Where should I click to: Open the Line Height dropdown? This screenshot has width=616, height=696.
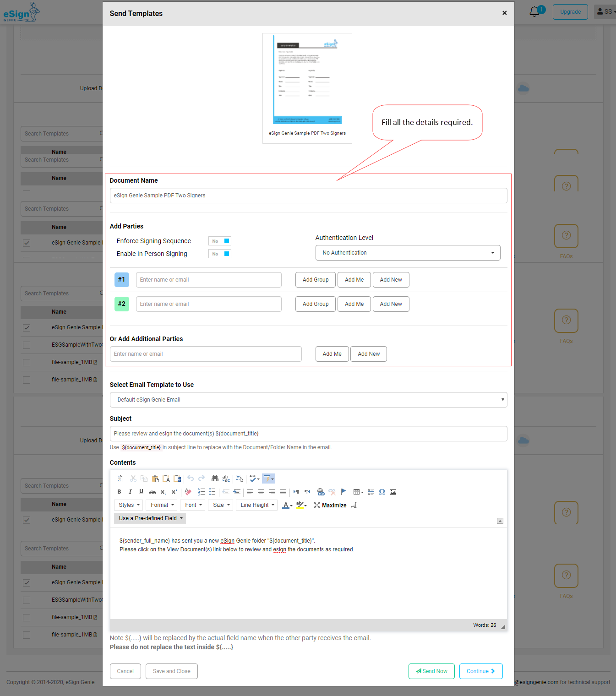coord(256,505)
